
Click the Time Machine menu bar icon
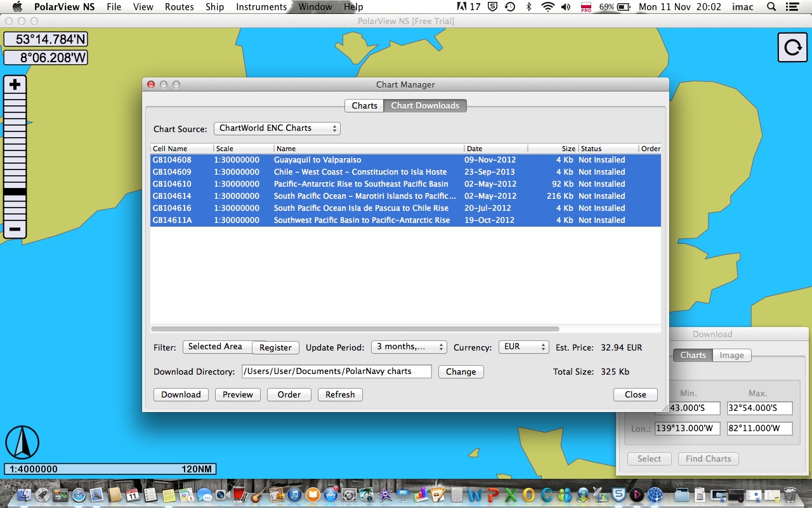[x=509, y=7]
